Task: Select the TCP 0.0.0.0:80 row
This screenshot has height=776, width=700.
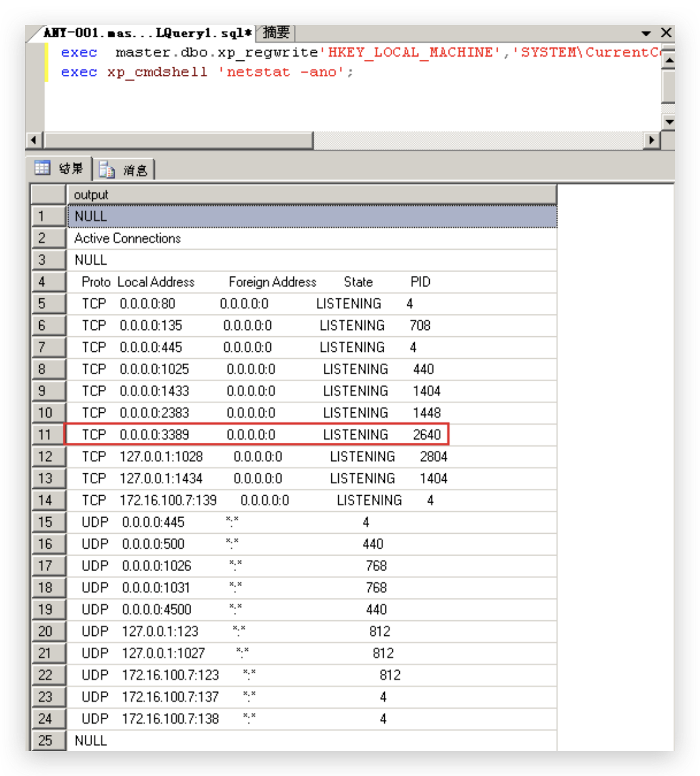Action: [312, 304]
